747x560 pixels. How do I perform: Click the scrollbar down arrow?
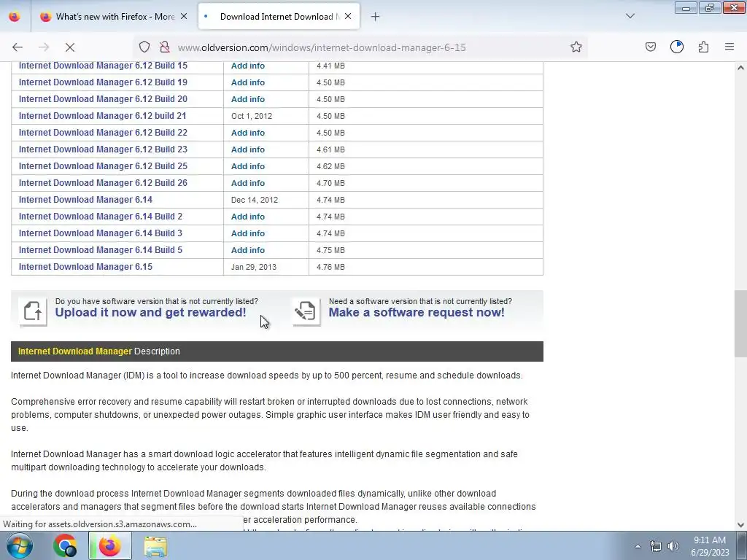[740, 525]
